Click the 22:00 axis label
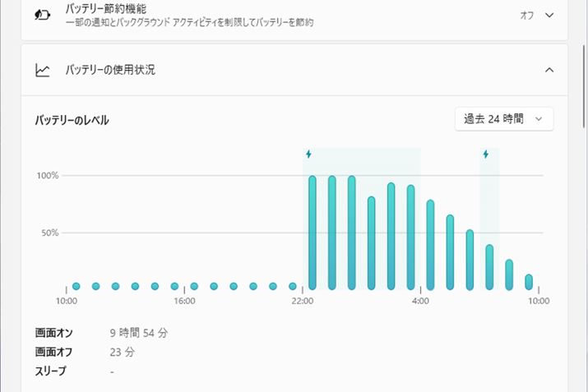Screen dimensions: 588x392 click(x=303, y=301)
